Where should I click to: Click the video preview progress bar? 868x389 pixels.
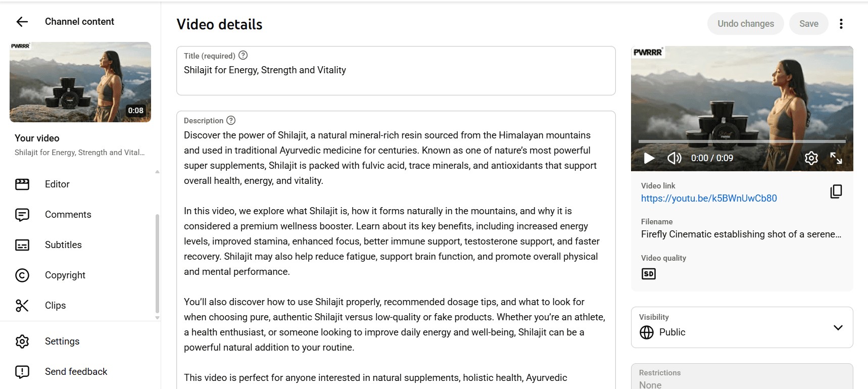[742, 141]
